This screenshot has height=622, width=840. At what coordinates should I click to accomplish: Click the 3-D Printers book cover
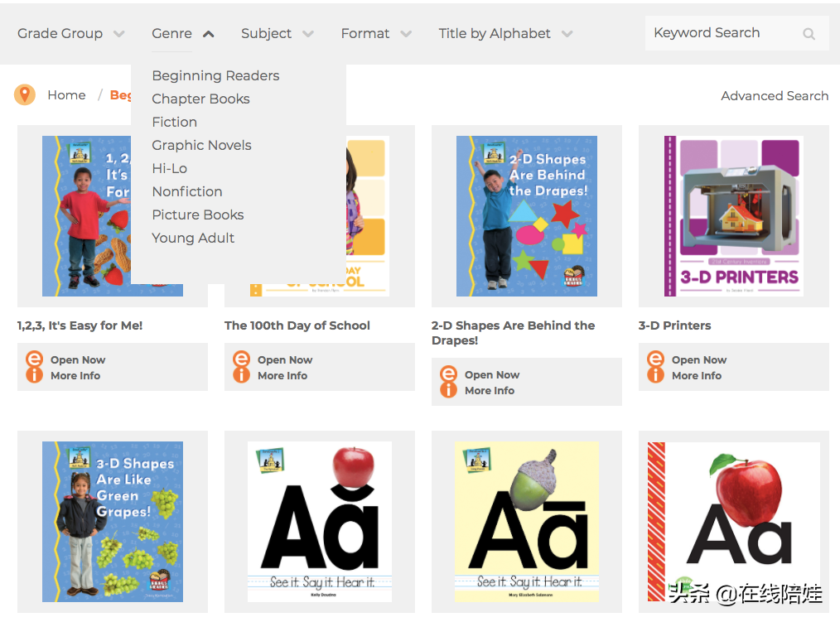coord(734,216)
